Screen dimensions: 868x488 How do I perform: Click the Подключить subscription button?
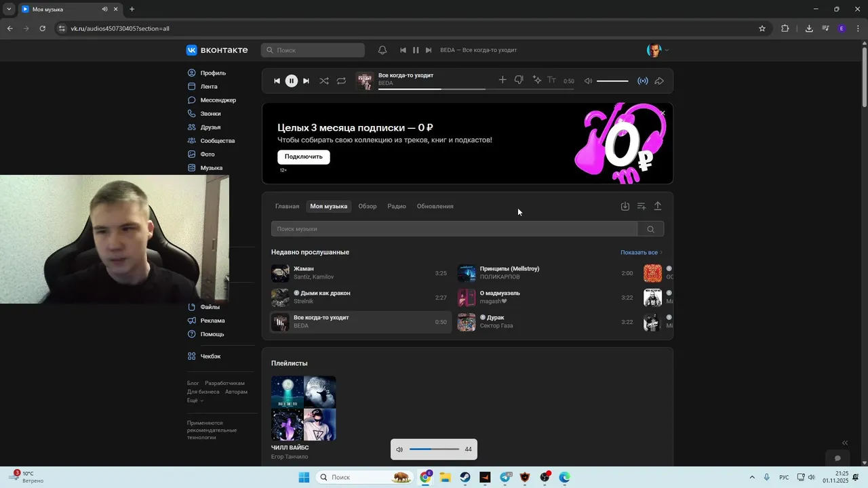tap(304, 157)
